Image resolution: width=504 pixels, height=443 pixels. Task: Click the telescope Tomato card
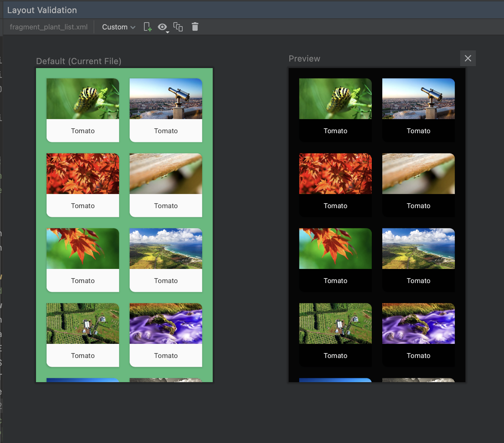coord(166,110)
